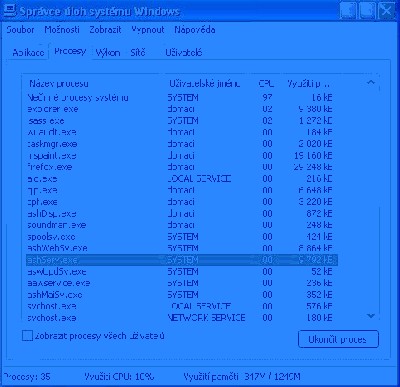
Task: Select the ashMaiSv.exe process row
Action: (182, 295)
